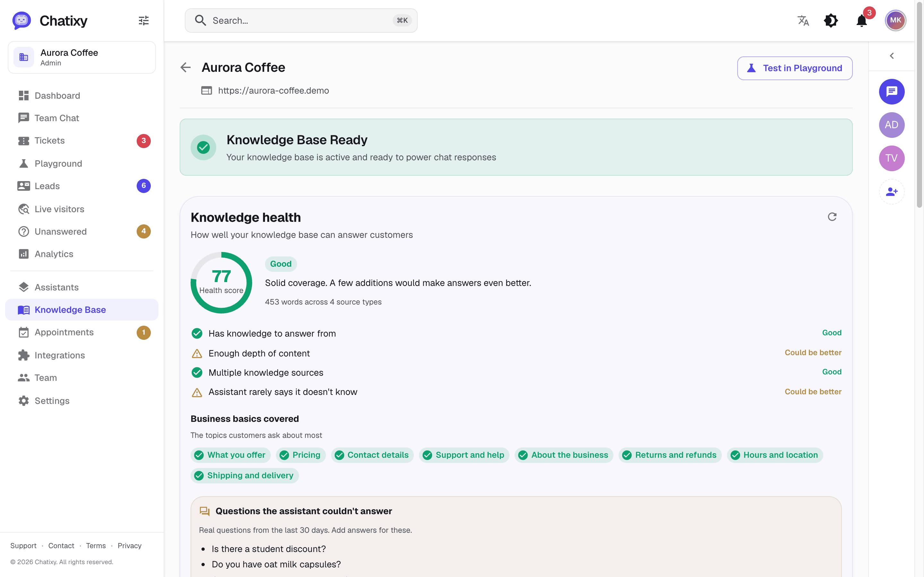Screen dimensions: 924x577
Task: Open notifications bell with 3 alerts
Action: coord(862,21)
